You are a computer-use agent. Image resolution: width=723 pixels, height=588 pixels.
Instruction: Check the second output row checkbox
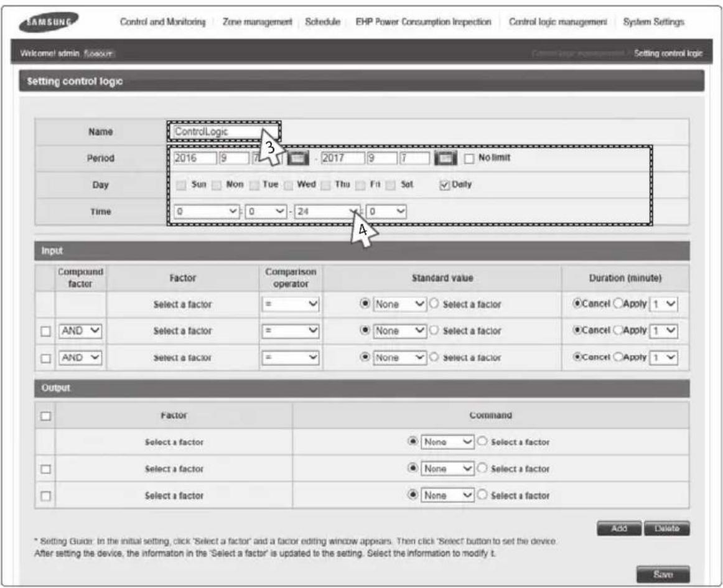click(45, 469)
